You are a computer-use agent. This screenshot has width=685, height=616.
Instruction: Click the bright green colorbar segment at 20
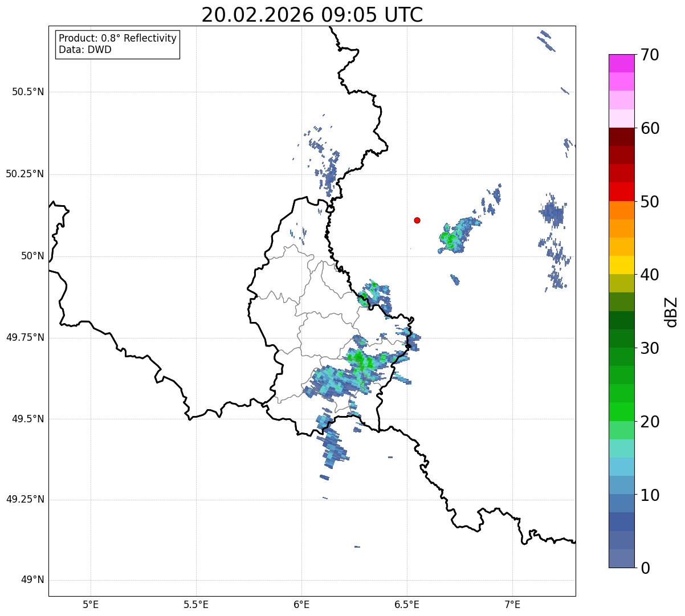coord(621,412)
